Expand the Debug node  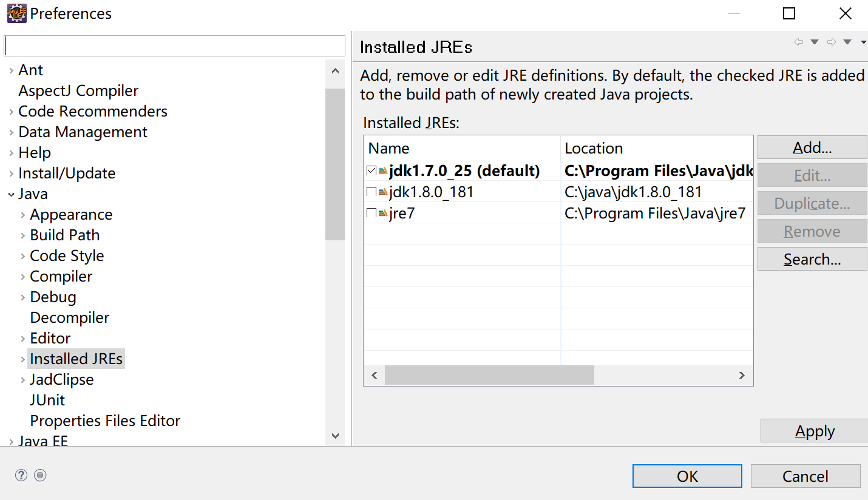click(22, 297)
